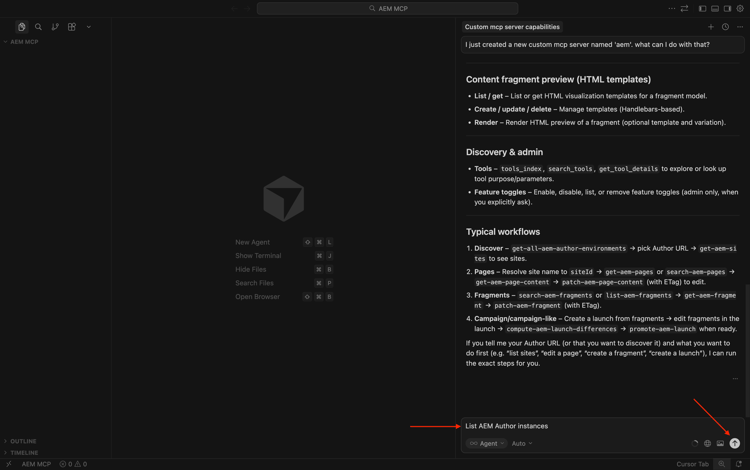The image size is (750, 470).
Task: Open the Search view in sidebar
Action: click(x=38, y=27)
